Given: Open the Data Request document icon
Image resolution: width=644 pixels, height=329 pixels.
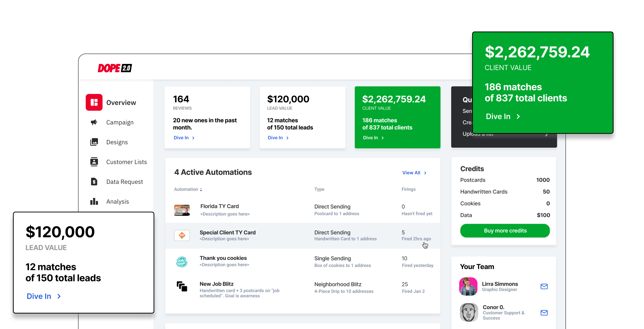Looking at the screenshot, I should point(94,182).
